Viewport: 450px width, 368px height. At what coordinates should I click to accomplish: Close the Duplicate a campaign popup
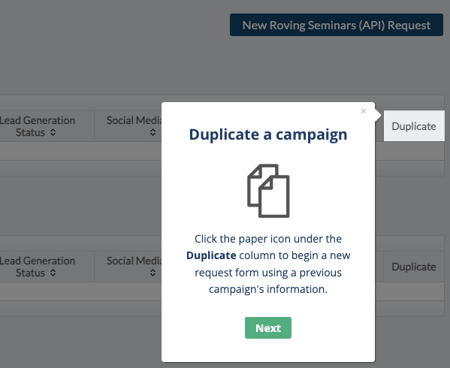click(363, 111)
